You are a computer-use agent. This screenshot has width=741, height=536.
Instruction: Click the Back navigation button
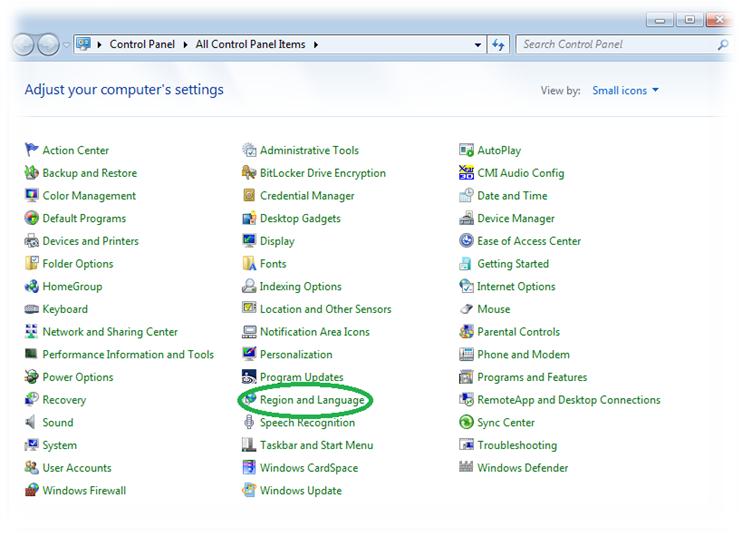[23, 45]
